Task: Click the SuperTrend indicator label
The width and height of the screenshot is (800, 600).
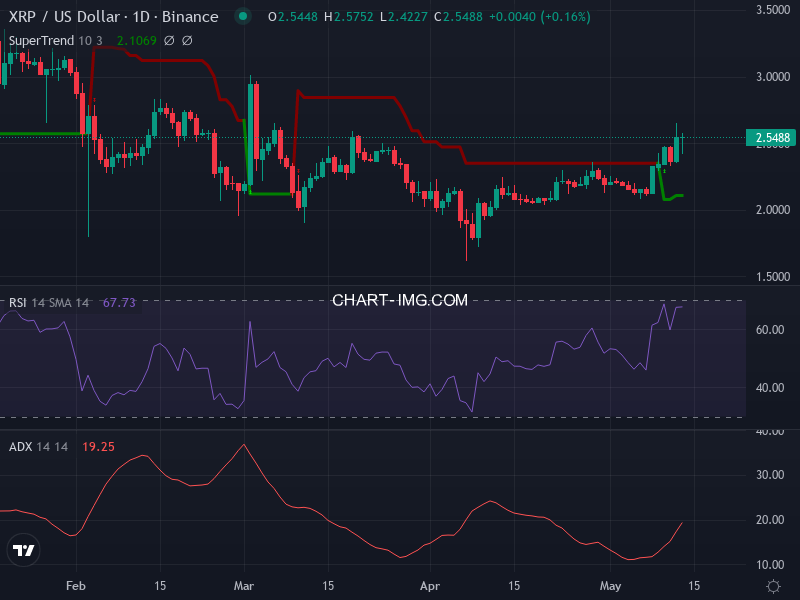Action: [41, 40]
